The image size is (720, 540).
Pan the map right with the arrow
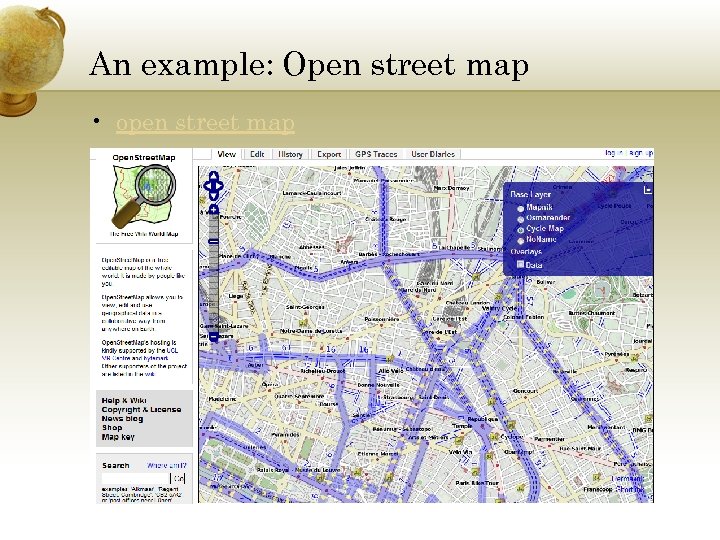pos(219,186)
